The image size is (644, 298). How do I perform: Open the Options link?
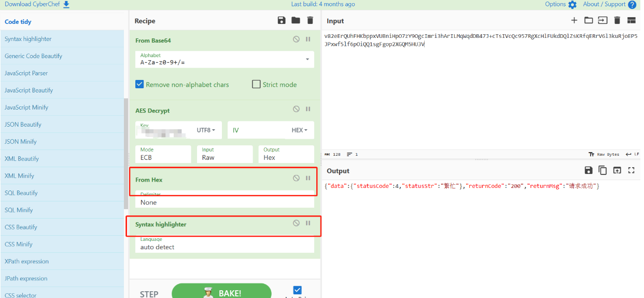pos(555,4)
